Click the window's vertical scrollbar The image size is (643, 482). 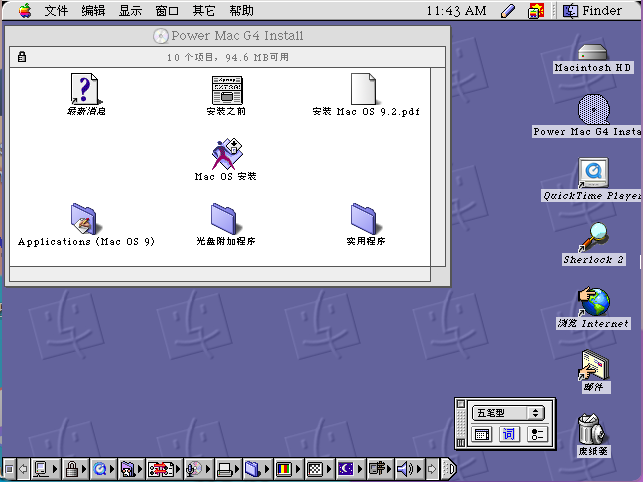point(438,167)
